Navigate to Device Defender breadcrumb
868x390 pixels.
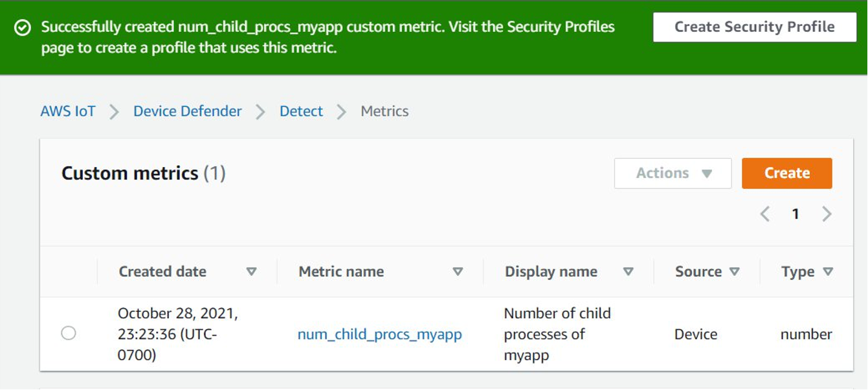coord(187,111)
